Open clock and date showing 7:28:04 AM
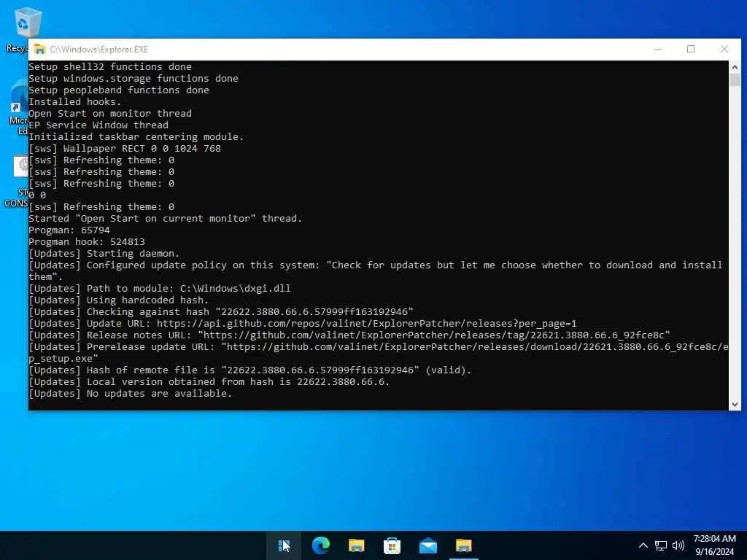This screenshot has width=747, height=560. point(715,545)
